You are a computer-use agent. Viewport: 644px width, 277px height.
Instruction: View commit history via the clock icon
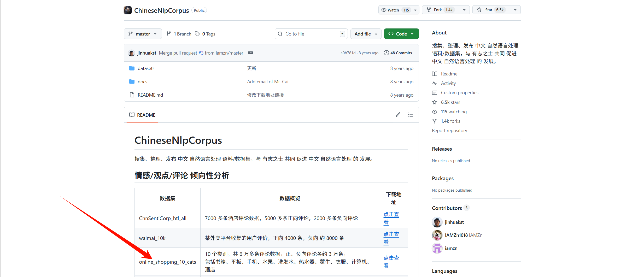387,52
